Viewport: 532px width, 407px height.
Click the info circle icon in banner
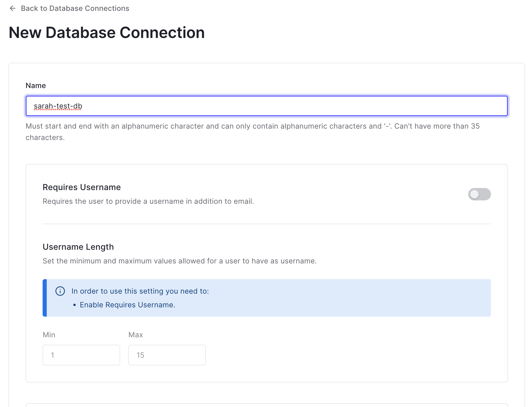pyautogui.click(x=60, y=291)
